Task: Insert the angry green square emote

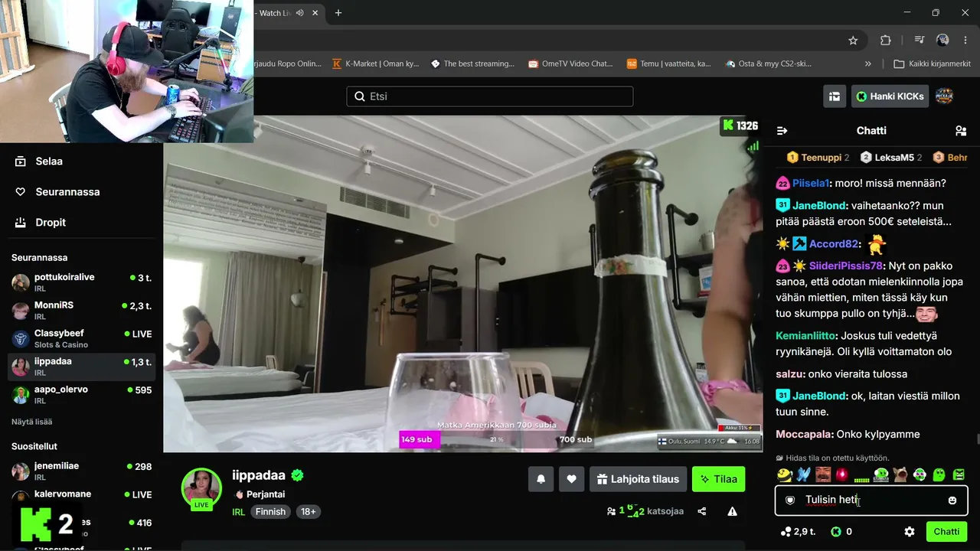Action: tap(959, 474)
